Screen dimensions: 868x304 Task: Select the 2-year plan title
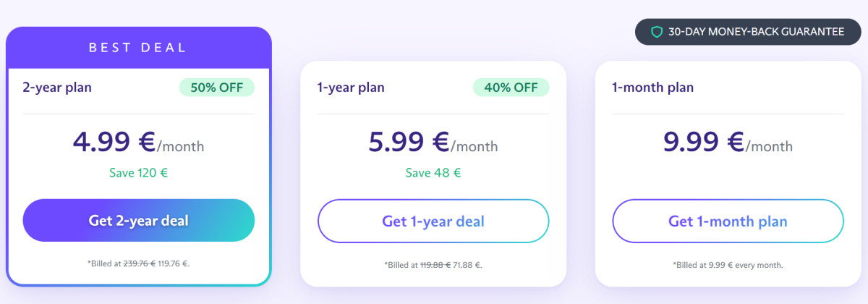tap(57, 88)
